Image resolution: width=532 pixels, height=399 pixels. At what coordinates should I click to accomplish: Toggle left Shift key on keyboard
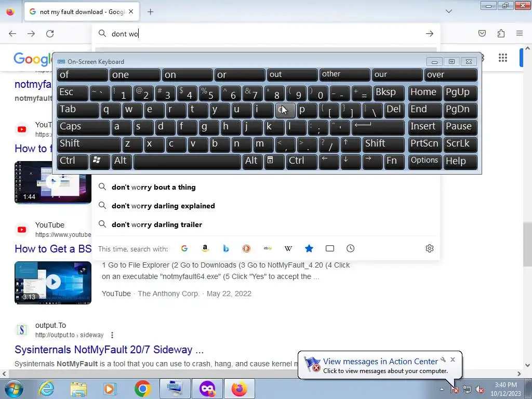click(89, 144)
